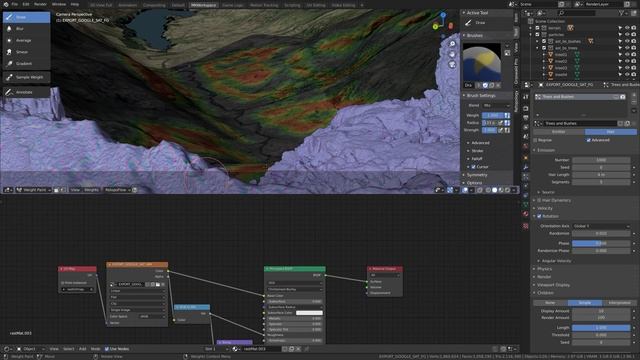
Task: Open the Weight Paint mode dropdown
Action: (34, 190)
